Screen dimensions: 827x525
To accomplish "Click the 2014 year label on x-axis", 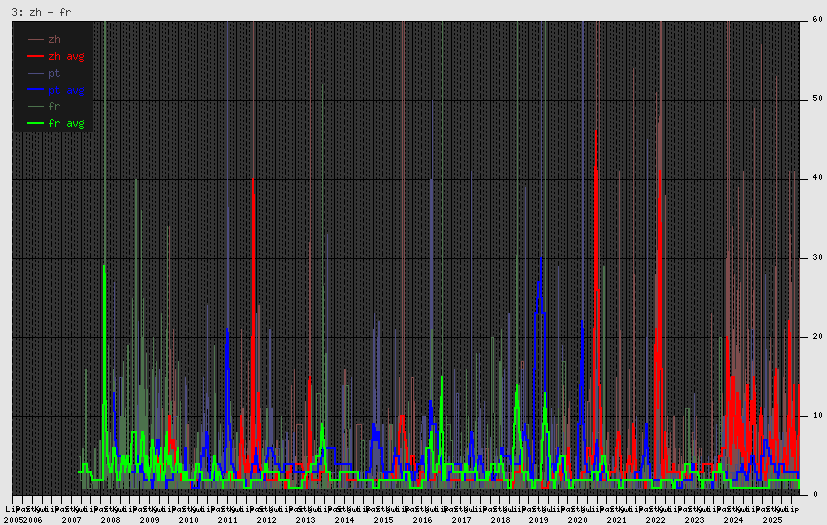I will [344, 520].
